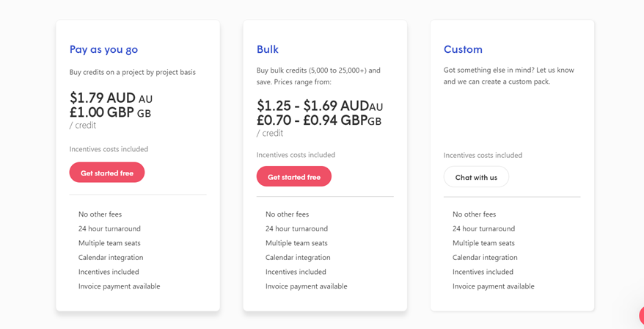The height and width of the screenshot is (329, 644).
Task: Open the pink chat bubble at page edge
Action: [x=641, y=316]
